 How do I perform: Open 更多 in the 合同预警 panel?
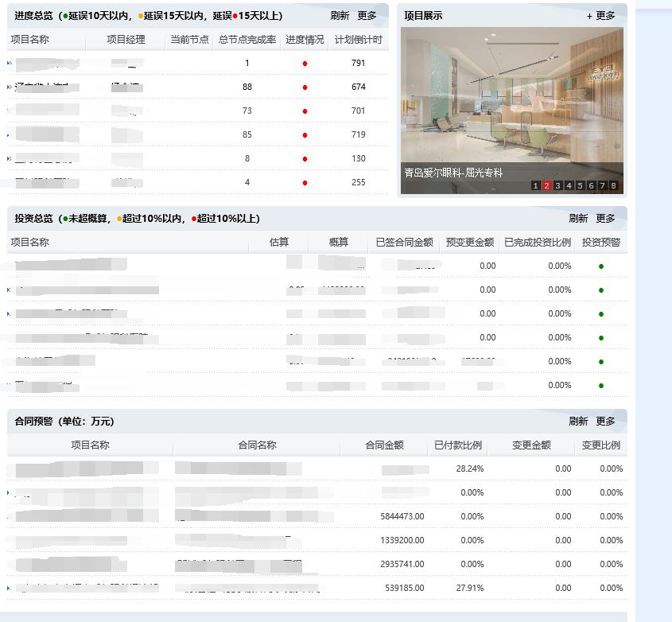(605, 422)
